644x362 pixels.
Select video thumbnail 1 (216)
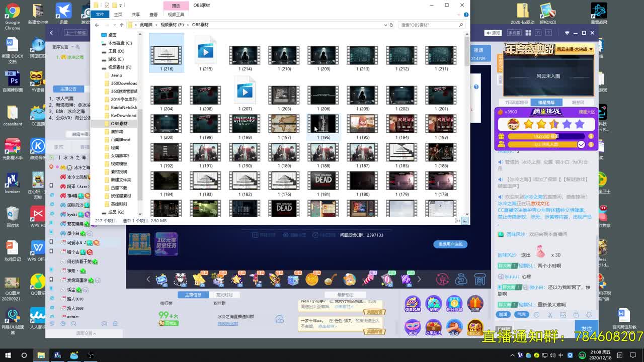(166, 54)
